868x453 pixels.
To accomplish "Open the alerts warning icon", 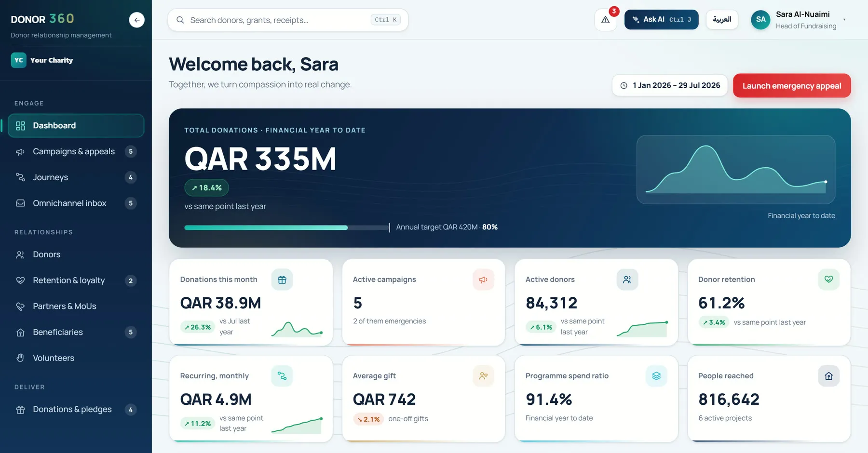I will tap(606, 20).
